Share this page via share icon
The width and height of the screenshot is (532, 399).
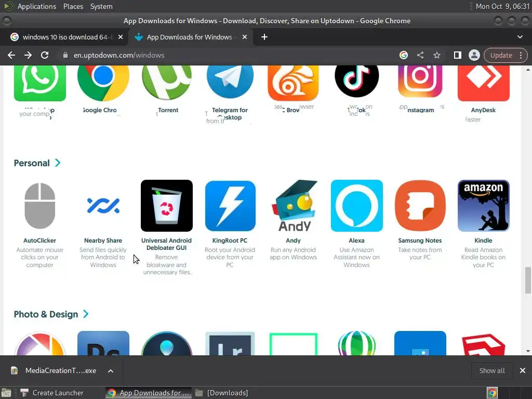click(x=420, y=55)
